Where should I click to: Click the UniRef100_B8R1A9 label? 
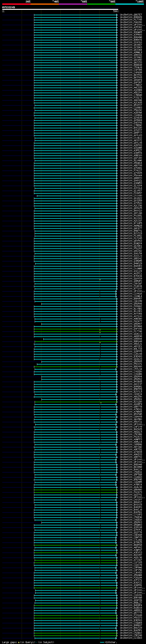(131, 342)
